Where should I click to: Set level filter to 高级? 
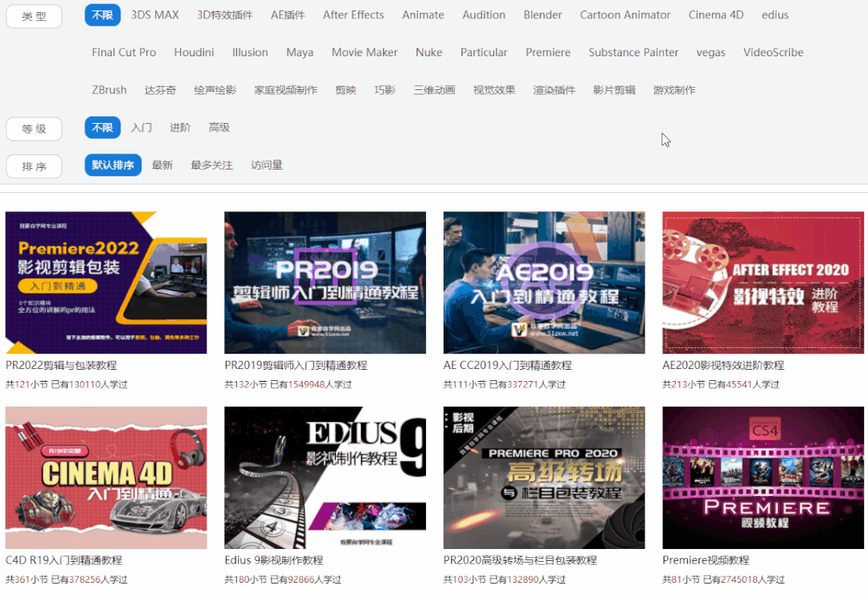[x=219, y=128]
